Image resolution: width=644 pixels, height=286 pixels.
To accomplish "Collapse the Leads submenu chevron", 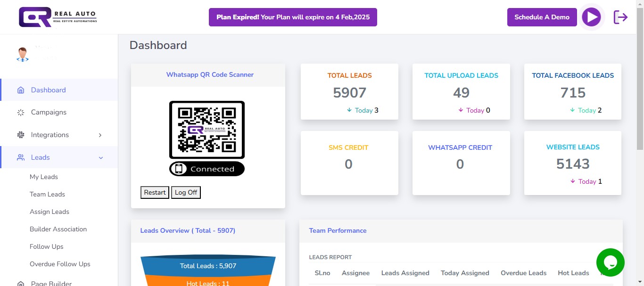I will tap(101, 158).
